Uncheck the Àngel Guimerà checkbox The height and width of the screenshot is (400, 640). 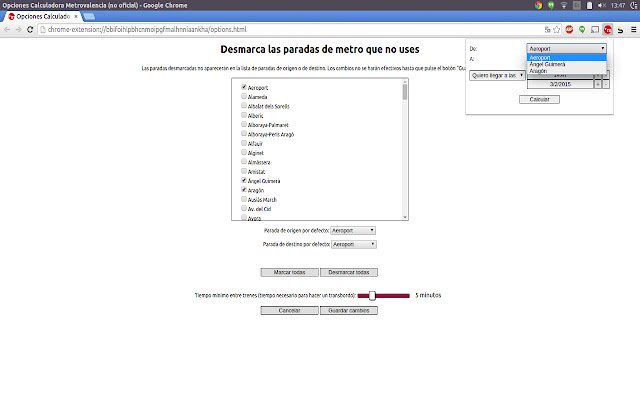pyautogui.click(x=244, y=180)
